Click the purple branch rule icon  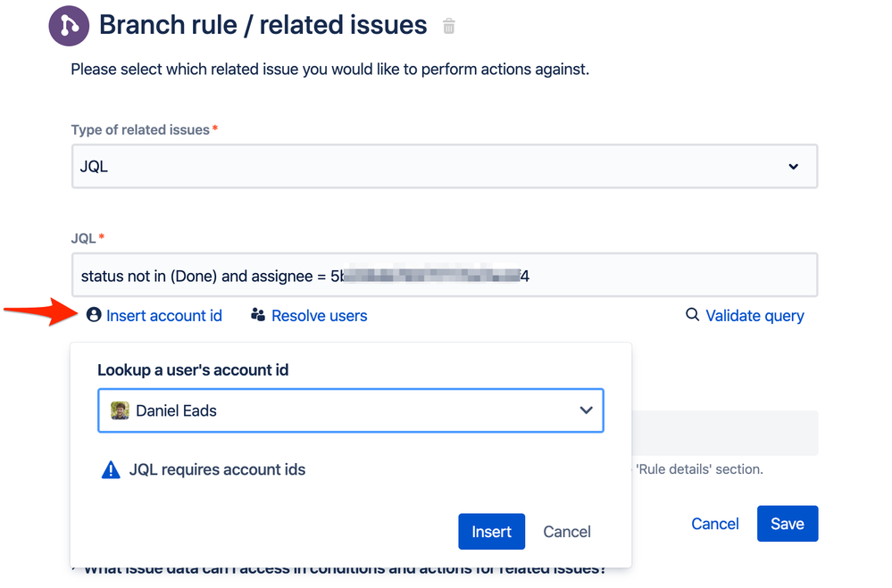pos(69,26)
